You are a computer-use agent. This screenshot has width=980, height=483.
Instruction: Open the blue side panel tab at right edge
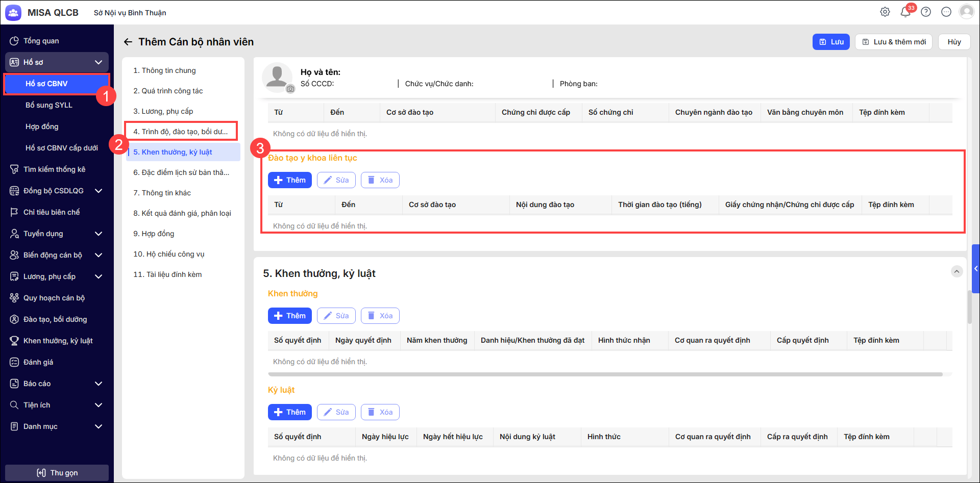pos(975,269)
